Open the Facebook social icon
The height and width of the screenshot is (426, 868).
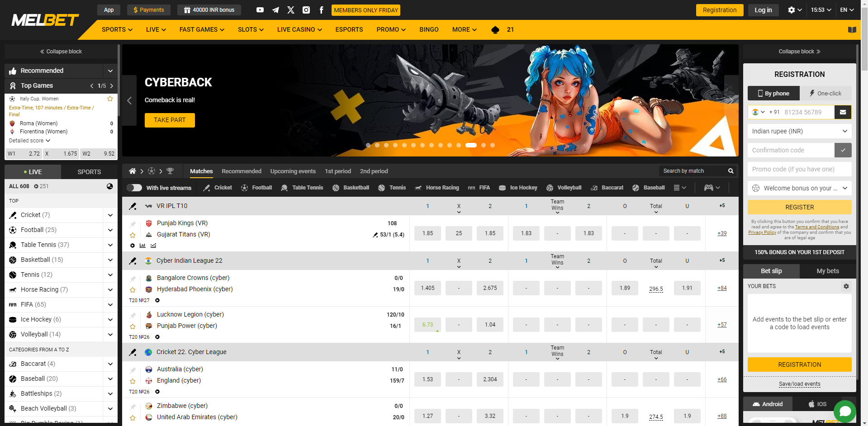pos(321,10)
